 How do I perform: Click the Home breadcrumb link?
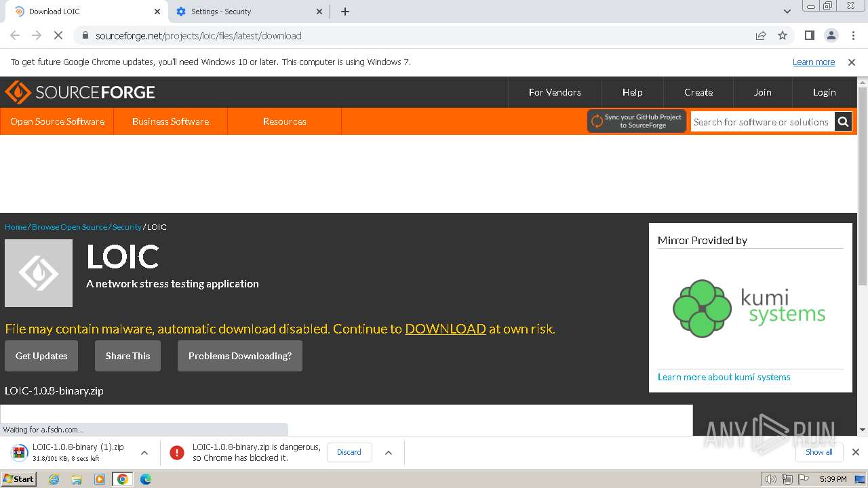click(16, 227)
